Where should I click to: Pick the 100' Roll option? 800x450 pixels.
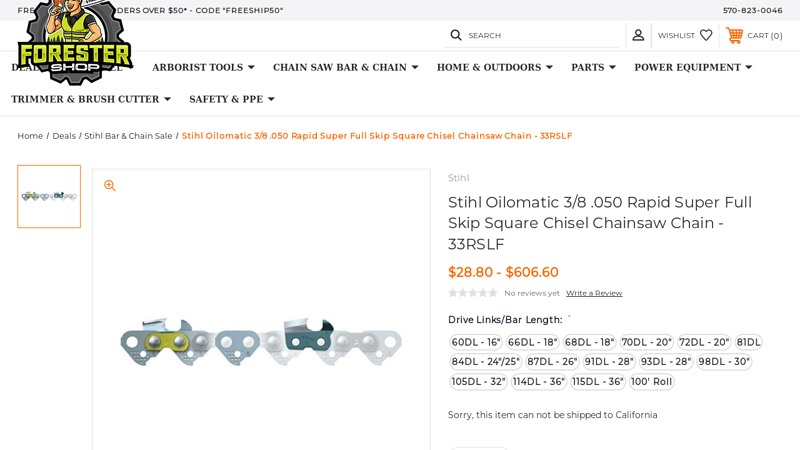651,381
